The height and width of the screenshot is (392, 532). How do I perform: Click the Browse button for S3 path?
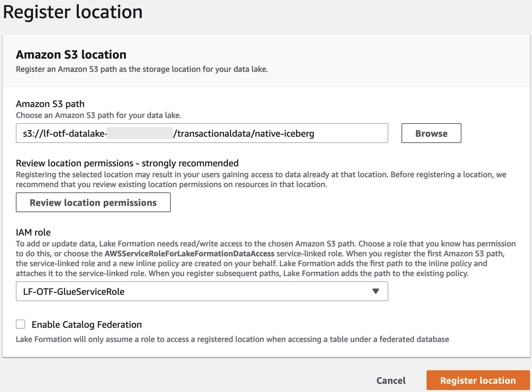[431, 133]
